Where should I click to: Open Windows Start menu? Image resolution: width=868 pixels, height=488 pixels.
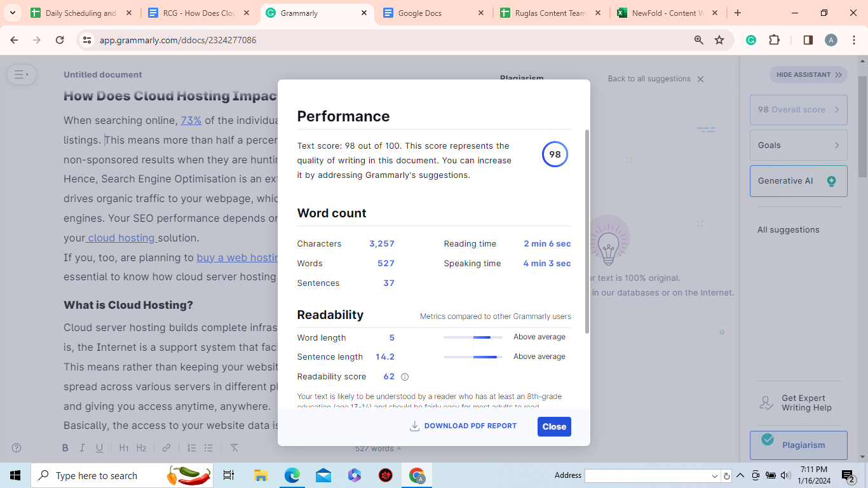15,475
